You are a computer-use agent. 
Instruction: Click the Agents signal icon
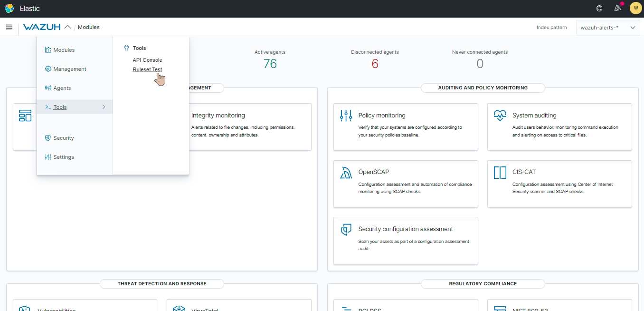[48, 88]
